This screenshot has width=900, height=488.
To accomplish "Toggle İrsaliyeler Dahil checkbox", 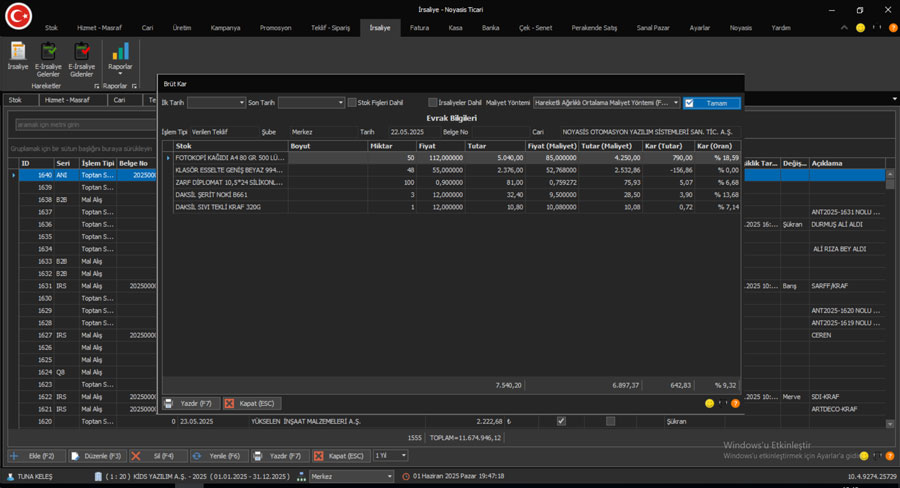I will [433, 103].
